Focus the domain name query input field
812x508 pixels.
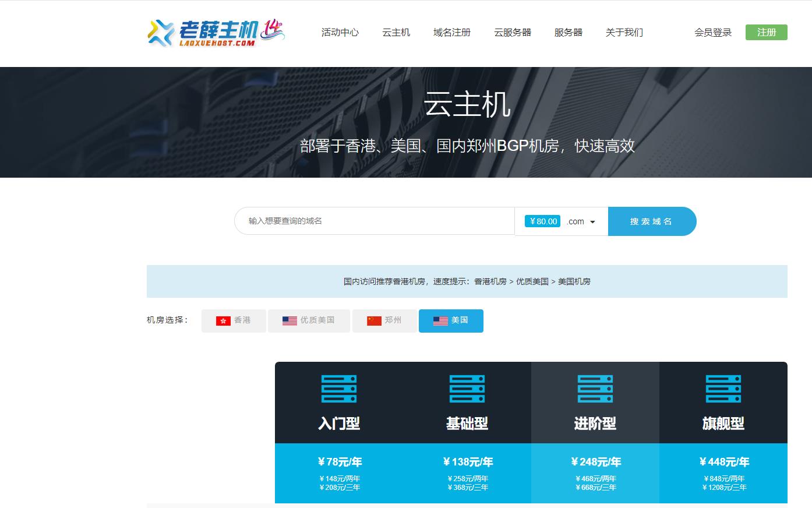(x=374, y=221)
